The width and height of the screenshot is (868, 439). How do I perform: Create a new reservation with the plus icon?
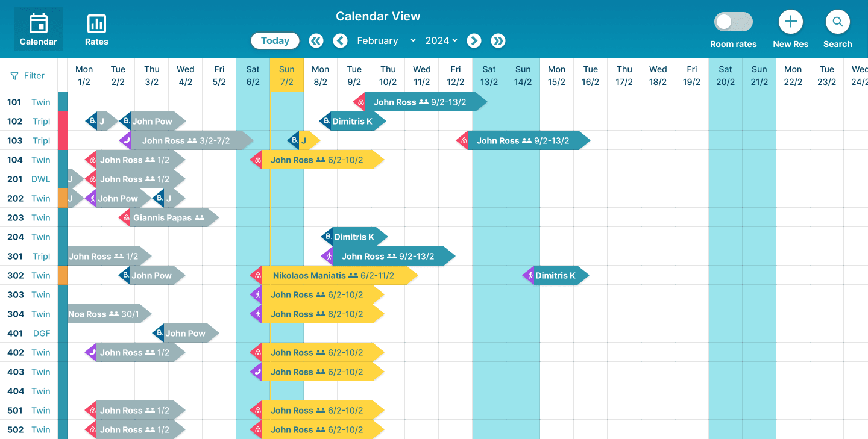click(791, 22)
